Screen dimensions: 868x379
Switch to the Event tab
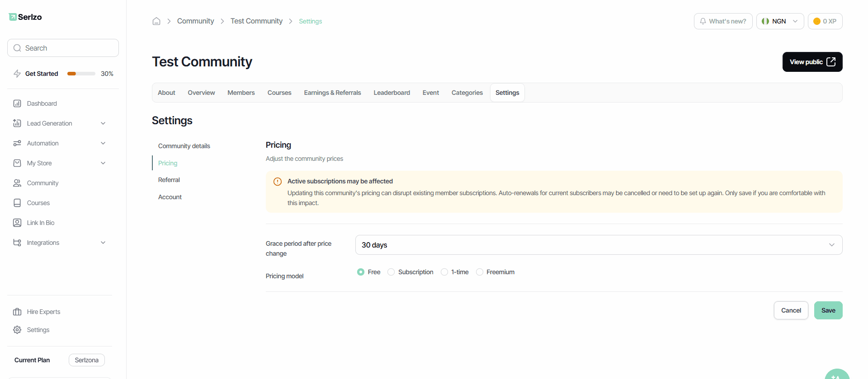[431, 93]
